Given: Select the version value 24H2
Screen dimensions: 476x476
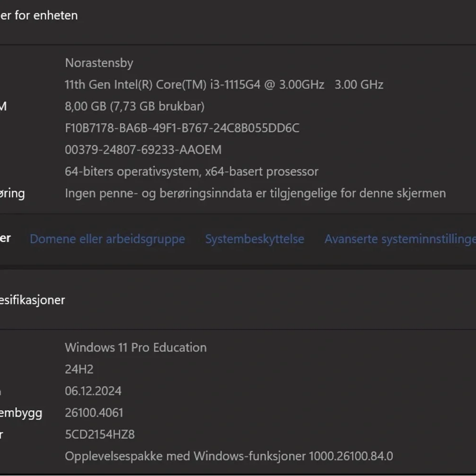Looking at the screenshot, I should [x=79, y=369].
